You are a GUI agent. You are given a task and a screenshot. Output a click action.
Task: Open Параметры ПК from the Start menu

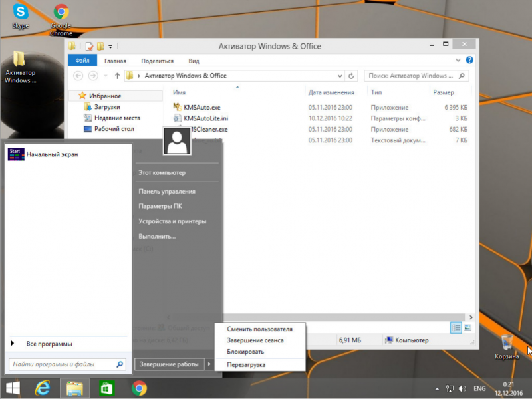[x=160, y=206]
